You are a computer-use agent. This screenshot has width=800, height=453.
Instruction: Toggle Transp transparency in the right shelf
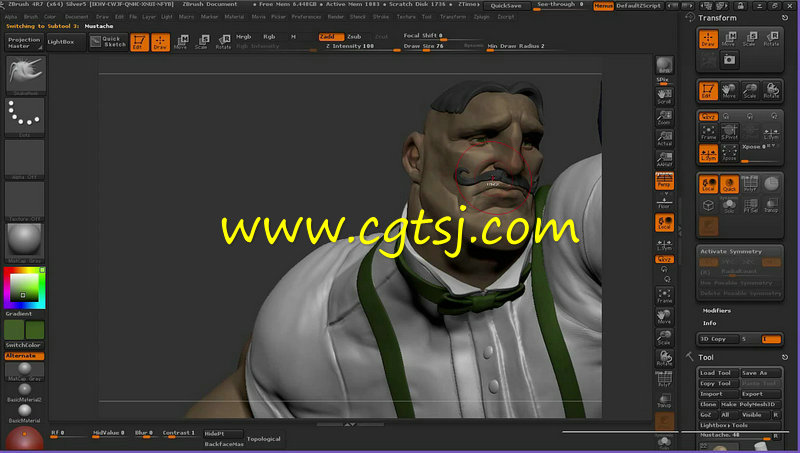click(664, 400)
